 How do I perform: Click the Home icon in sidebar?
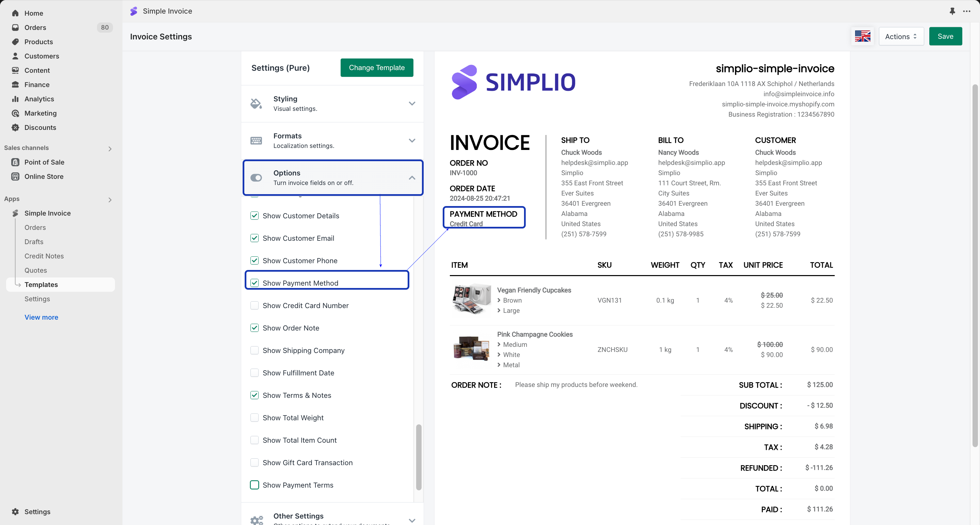(x=15, y=13)
